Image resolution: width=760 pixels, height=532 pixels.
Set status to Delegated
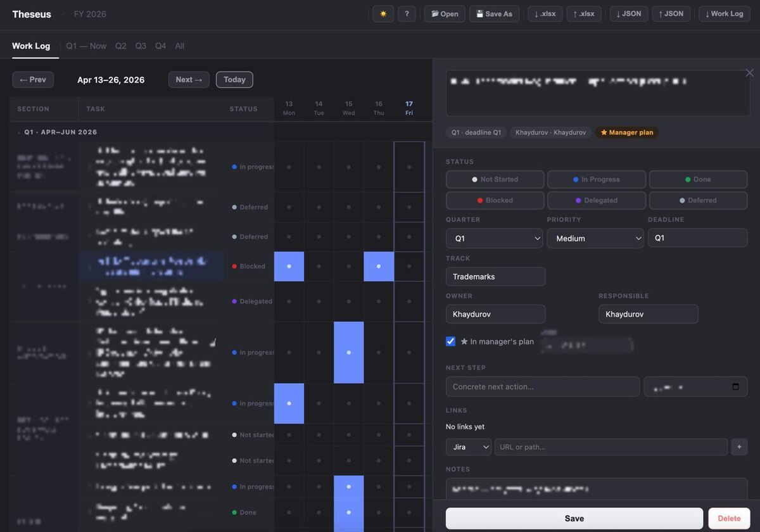coord(597,200)
